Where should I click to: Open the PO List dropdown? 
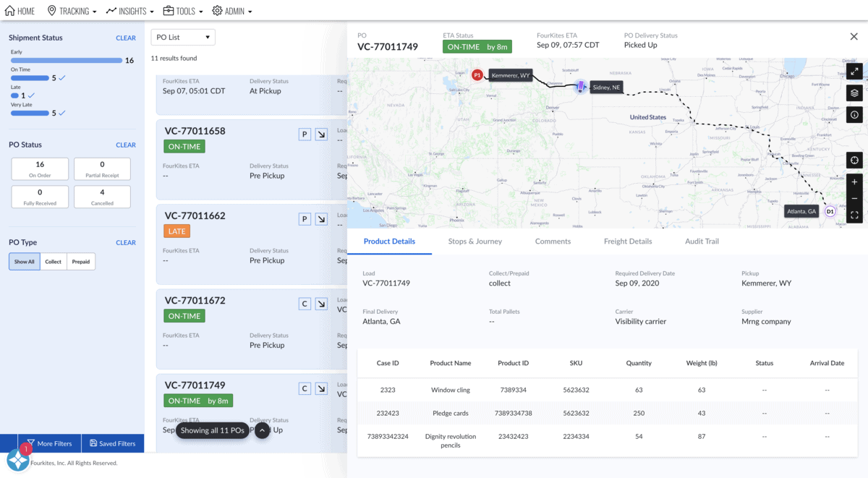pos(183,36)
